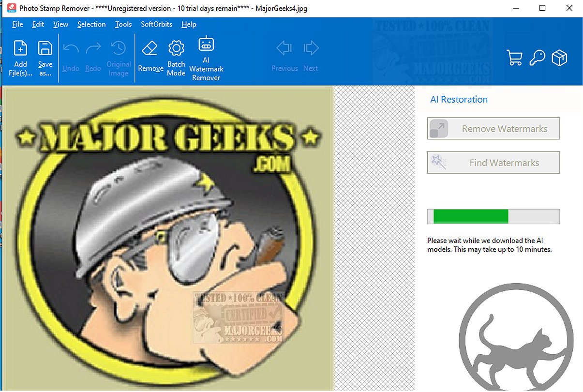The image size is (583, 392).
Task: Open the SoftOrbits menu
Action: [156, 24]
